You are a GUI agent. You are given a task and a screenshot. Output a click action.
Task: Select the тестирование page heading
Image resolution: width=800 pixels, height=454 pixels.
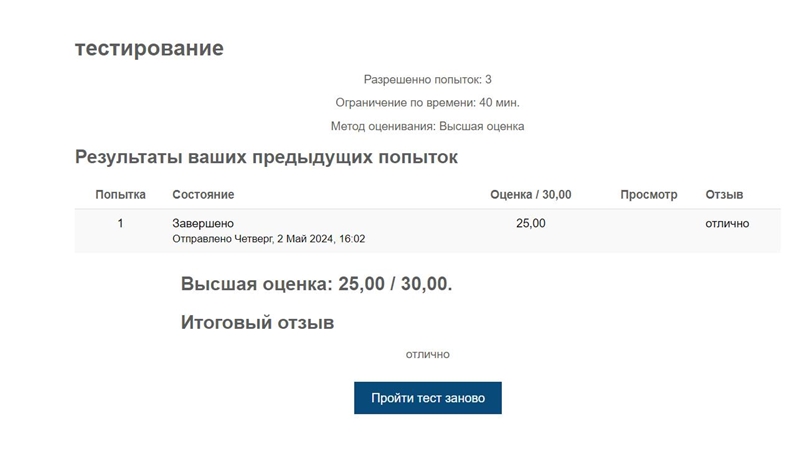pyautogui.click(x=149, y=48)
